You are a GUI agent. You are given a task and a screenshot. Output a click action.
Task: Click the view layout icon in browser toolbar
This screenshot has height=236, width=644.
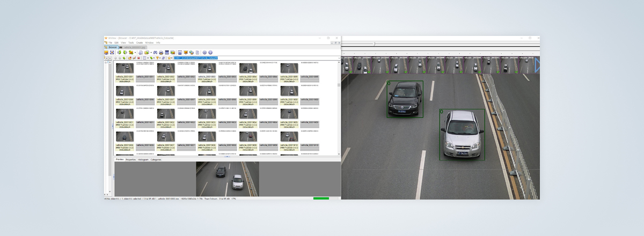(144, 58)
